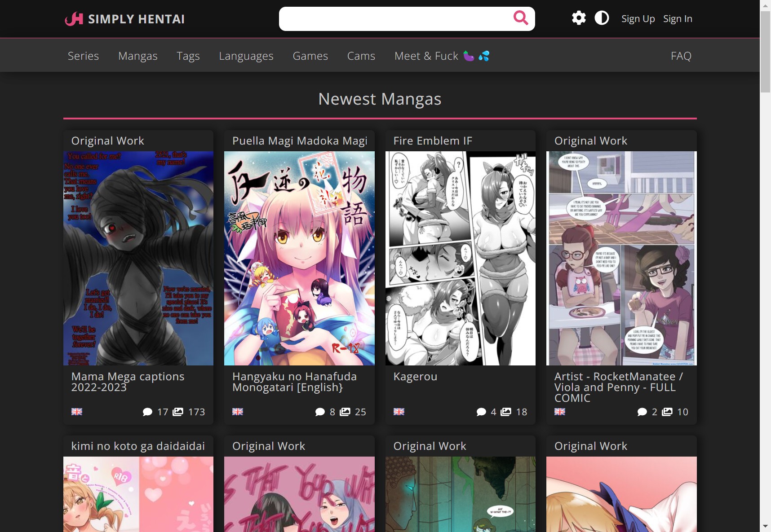The height and width of the screenshot is (532, 771).
Task: Click the comment bubble icon under Kagerou
Action: point(481,412)
